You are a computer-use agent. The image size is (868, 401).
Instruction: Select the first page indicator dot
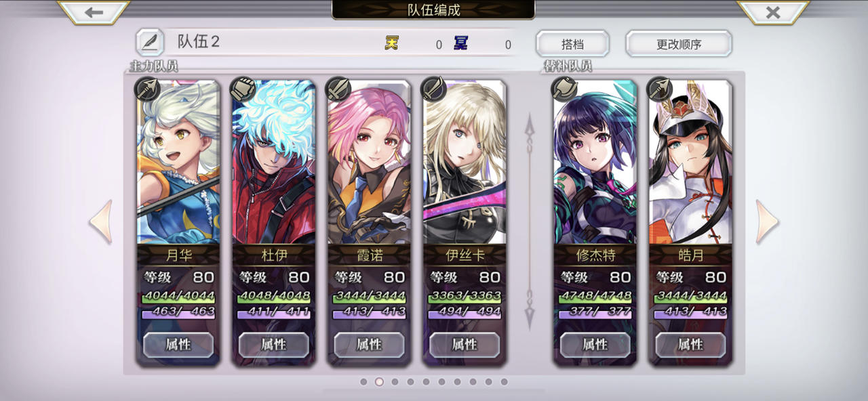[x=363, y=382]
